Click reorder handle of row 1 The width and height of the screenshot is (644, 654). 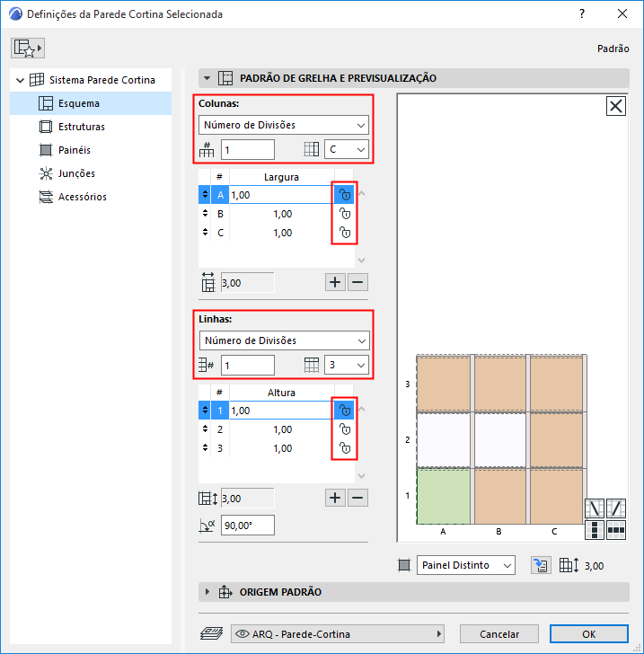205,411
